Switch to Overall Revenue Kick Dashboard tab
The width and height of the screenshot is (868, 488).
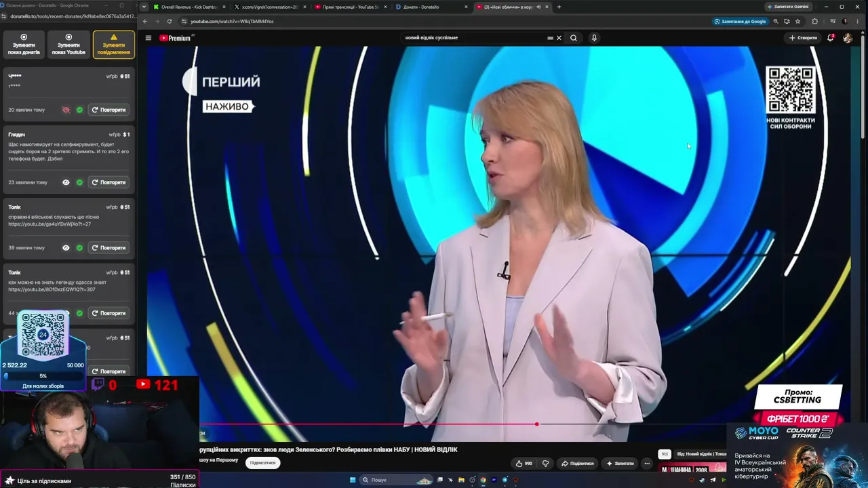189,7
